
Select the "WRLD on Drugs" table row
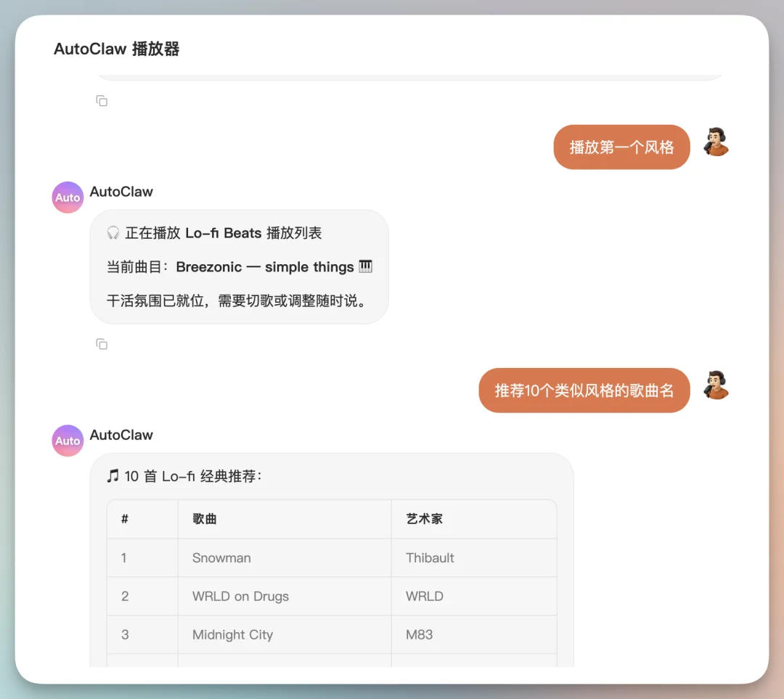pyautogui.click(x=240, y=596)
